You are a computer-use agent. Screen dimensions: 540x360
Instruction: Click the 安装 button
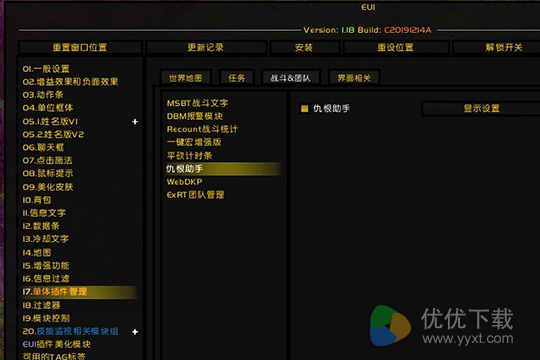[304, 48]
